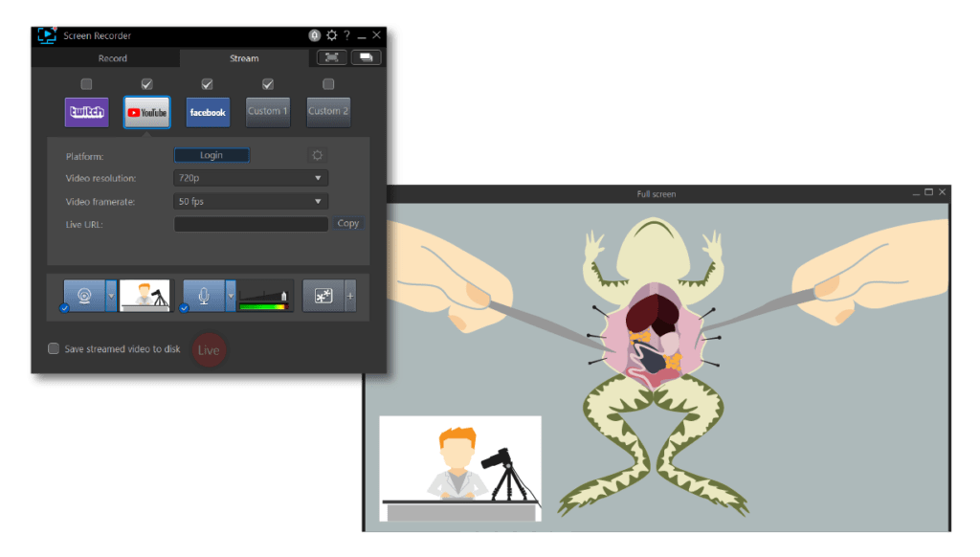Click the platform Login button
This screenshot has height=557, width=980.
click(212, 155)
